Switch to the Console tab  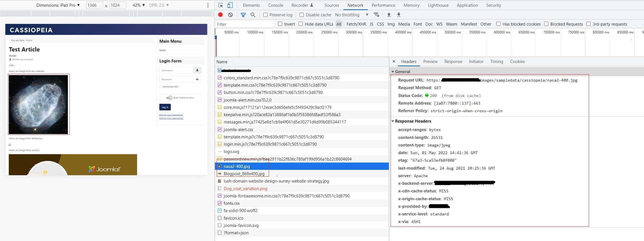pos(275,5)
